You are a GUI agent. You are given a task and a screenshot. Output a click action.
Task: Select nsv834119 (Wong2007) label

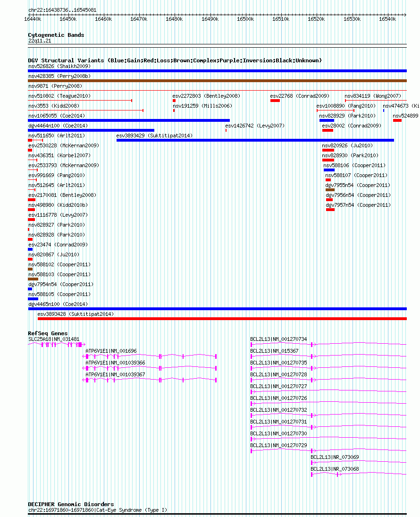373,96
